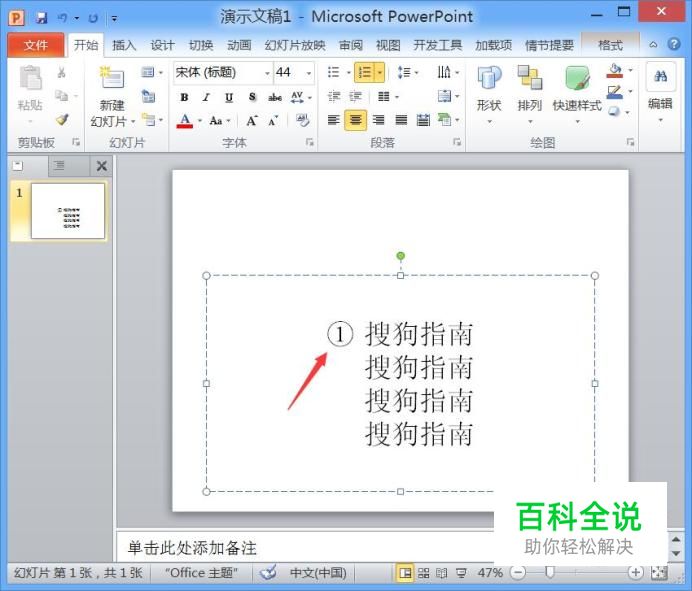Apply the red font color A swatch
This screenshot has width=692, height=591.
185,120
